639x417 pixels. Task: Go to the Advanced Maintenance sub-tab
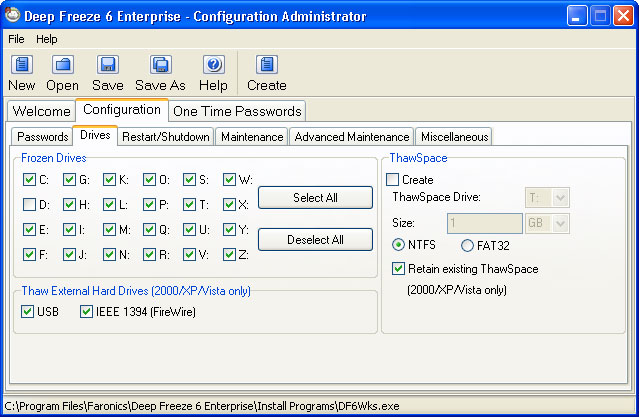(x=352, y=137)
